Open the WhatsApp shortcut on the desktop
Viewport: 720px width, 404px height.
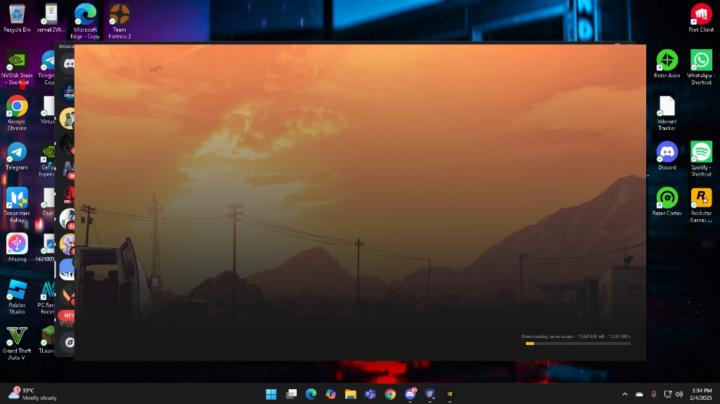tap(701, 67)
